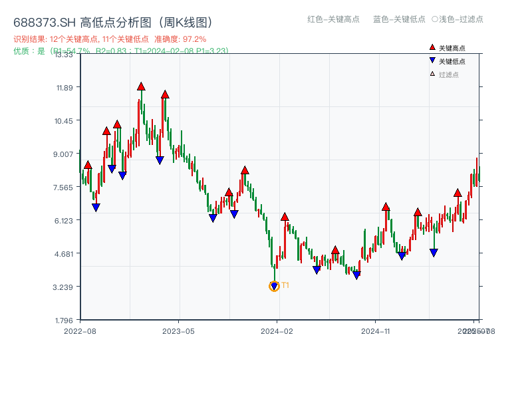Toggle the 关键低点 legend label
The image size is (532, 399).
pyautogui.click(x=452, y=61)
